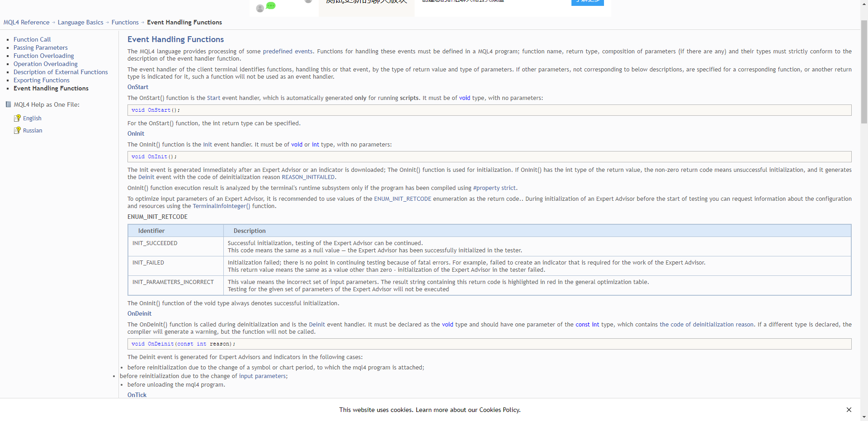Click the OnStart section heading

(x=138, y=87)
